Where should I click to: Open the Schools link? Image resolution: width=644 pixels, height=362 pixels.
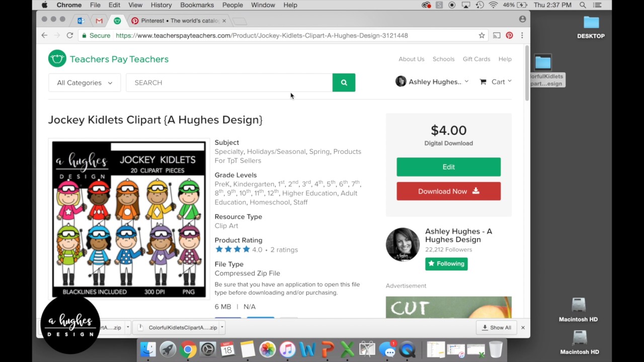pos(443,59)
